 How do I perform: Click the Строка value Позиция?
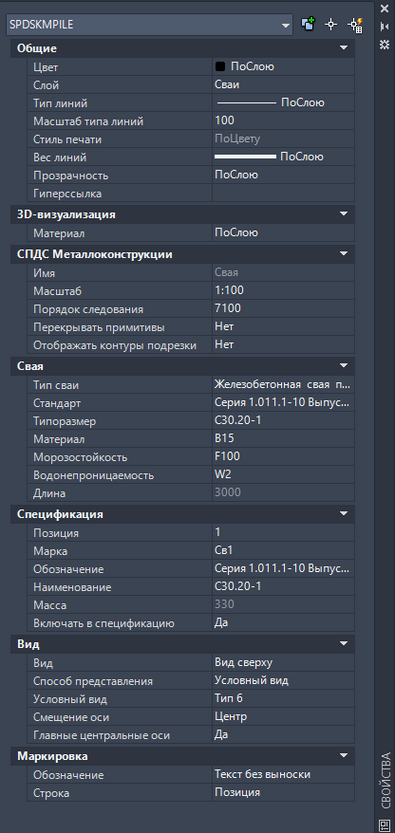(x=283, y=793)
